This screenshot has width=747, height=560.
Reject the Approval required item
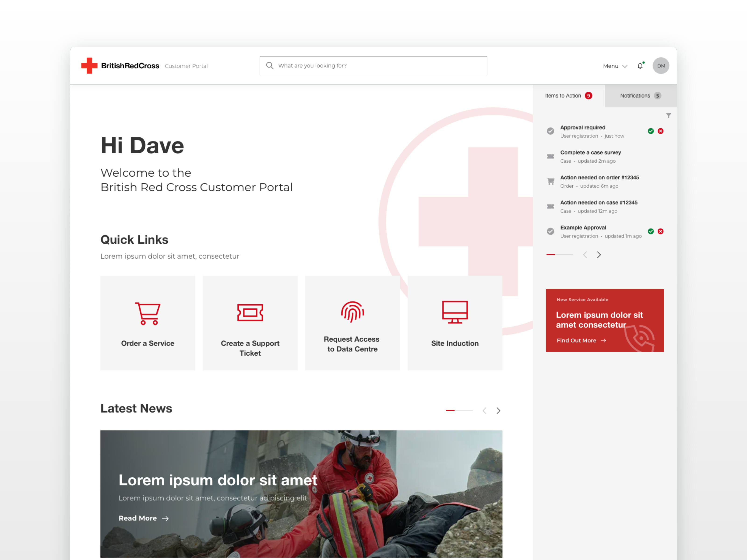coord(661,131)
